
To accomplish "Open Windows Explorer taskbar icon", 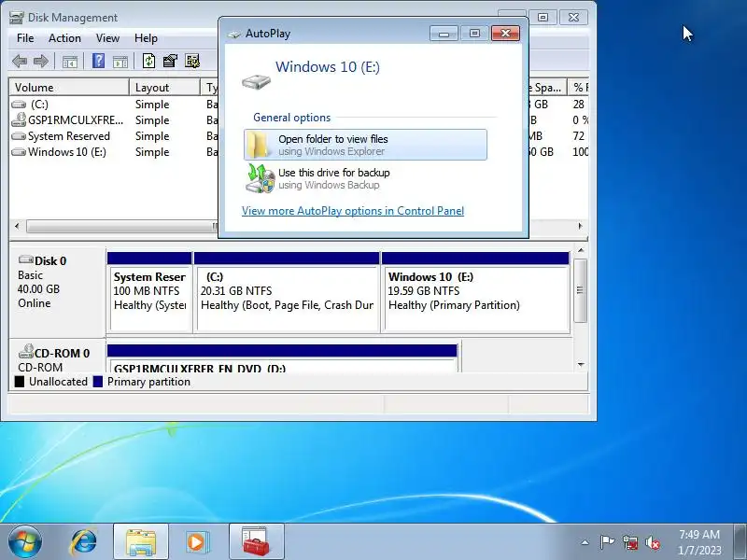I will pyautogui.click(x=141, y=542).
